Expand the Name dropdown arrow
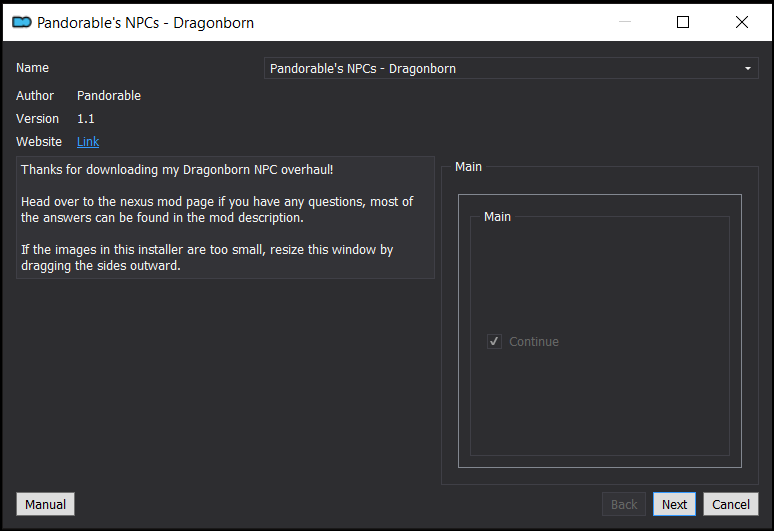774x531 pixels. point(748,69)
